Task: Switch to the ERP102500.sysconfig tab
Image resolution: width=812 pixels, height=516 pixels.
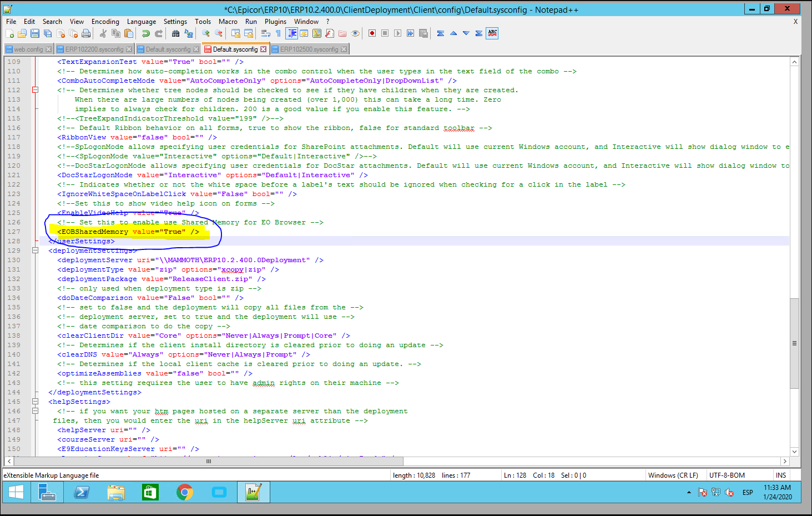Action: pos(309,49)
